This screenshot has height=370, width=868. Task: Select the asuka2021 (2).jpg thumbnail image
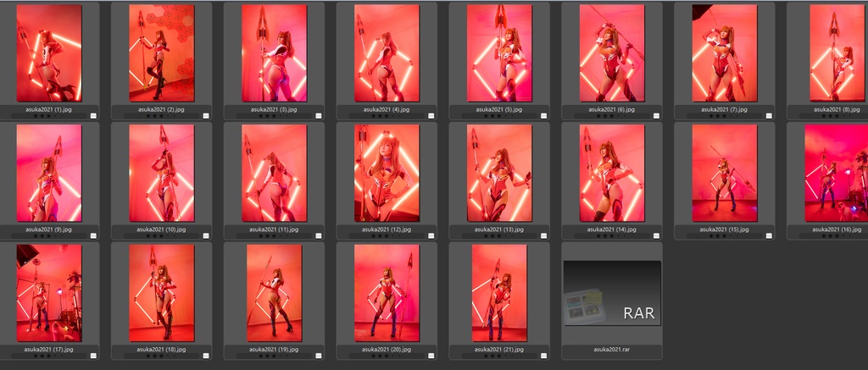pos(162,53)
